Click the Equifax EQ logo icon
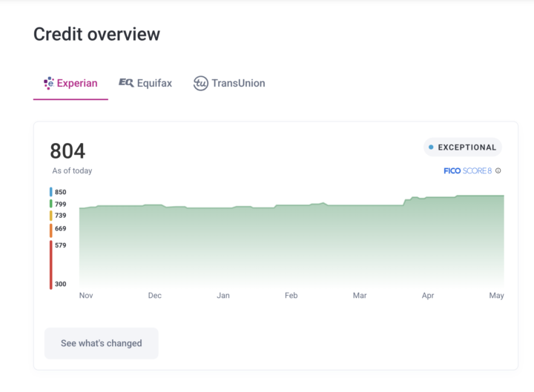534x392 pixels. point(125,83)
